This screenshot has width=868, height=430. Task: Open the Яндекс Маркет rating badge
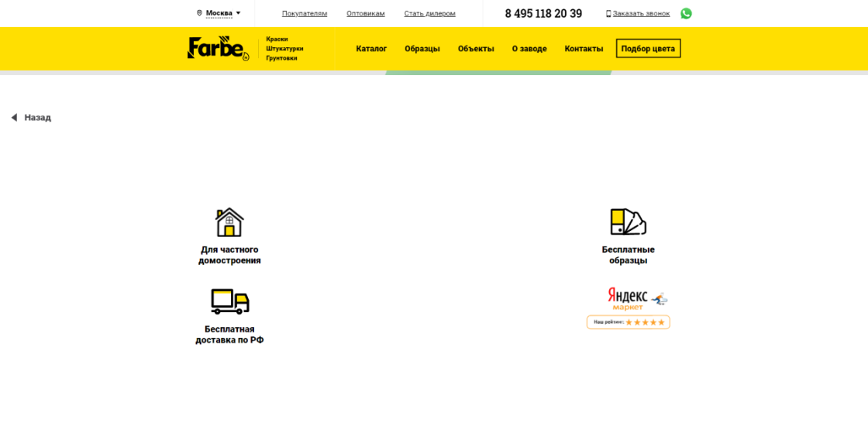tap(628, 308)
